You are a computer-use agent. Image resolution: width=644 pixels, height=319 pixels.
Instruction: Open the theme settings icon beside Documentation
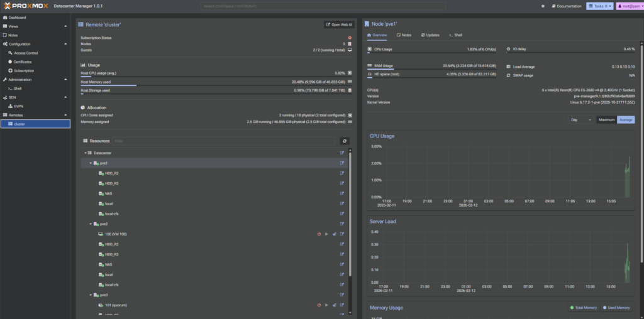[x=543, y=6]
